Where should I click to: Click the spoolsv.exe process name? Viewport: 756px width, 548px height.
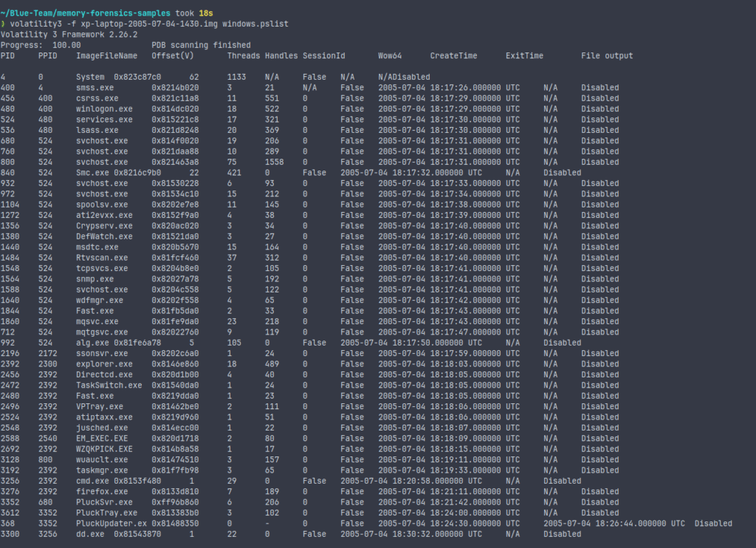click(102, 205)
